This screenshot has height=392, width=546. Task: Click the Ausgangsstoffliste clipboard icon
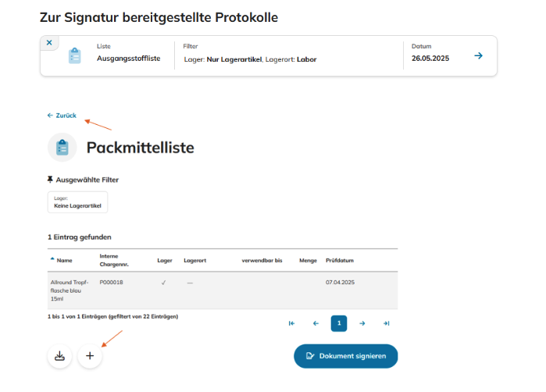click(75, 56)
